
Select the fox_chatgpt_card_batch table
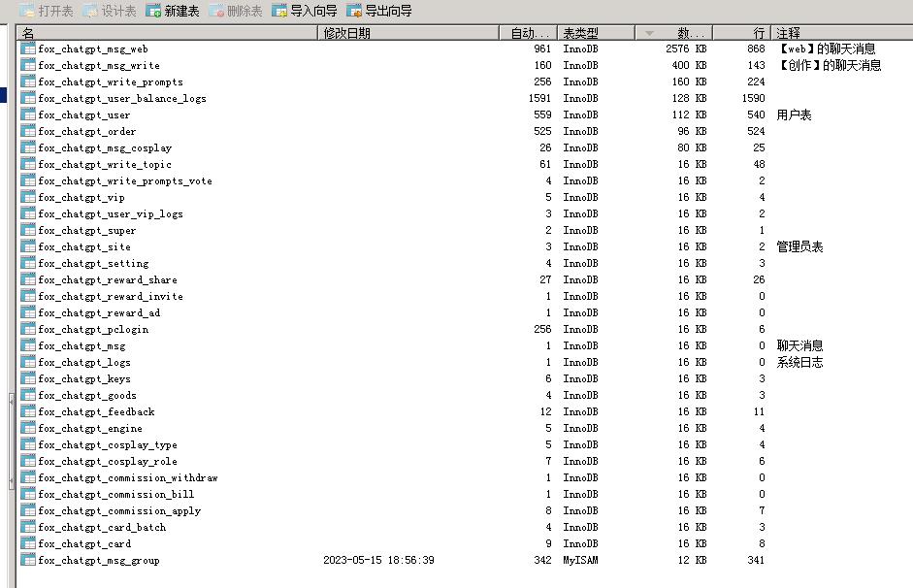pyautogui.click(x=102, y=527)
